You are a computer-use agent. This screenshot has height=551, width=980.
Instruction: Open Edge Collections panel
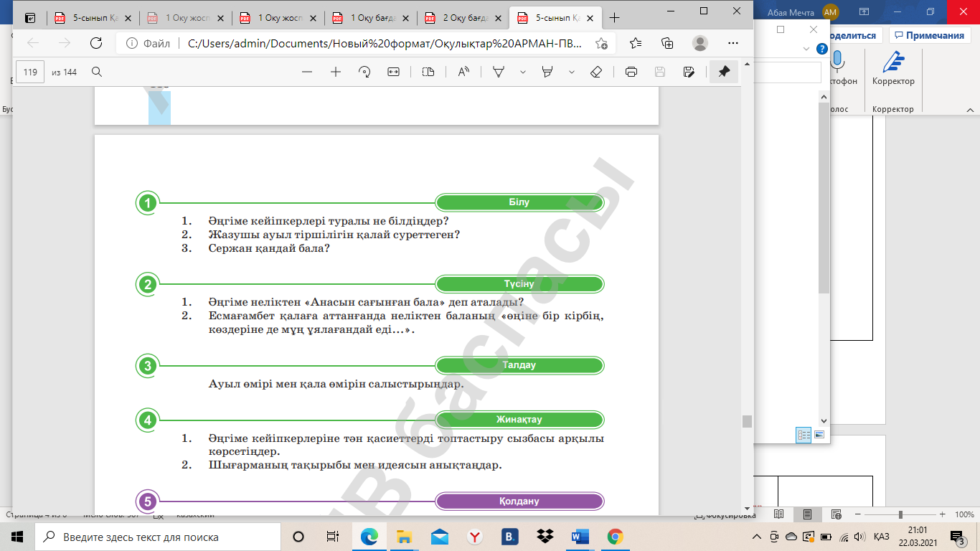coord(667,43)
